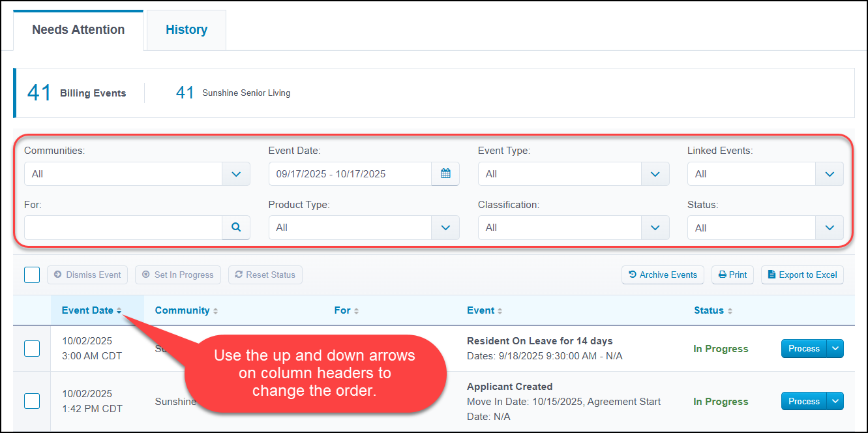
Task: Click the Set In Progress button
Action: (x=178, y=275)
